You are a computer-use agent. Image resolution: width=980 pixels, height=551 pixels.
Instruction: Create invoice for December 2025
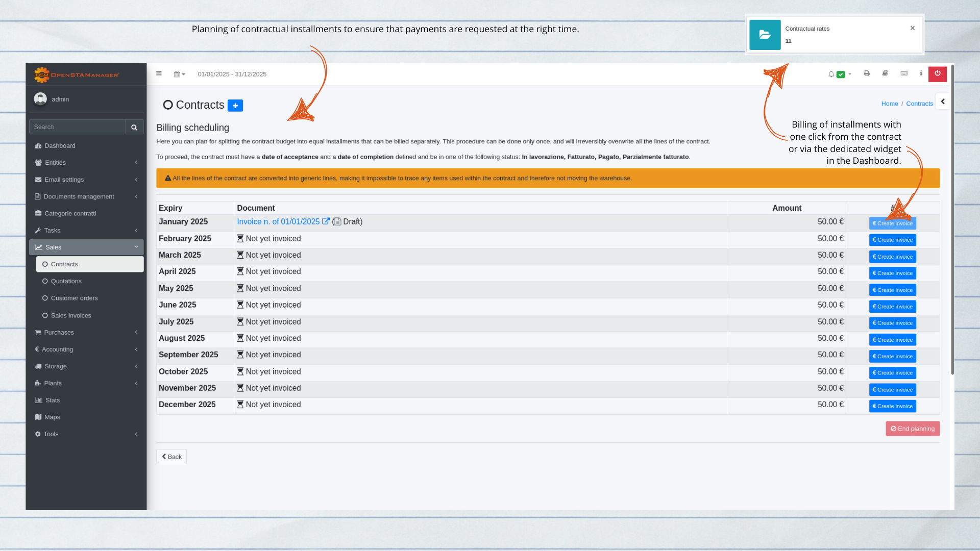(892, 406)
